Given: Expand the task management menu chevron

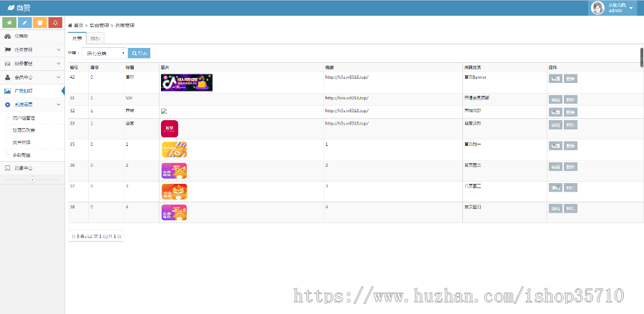Looking at the screenshot, I should pos(59,49).
